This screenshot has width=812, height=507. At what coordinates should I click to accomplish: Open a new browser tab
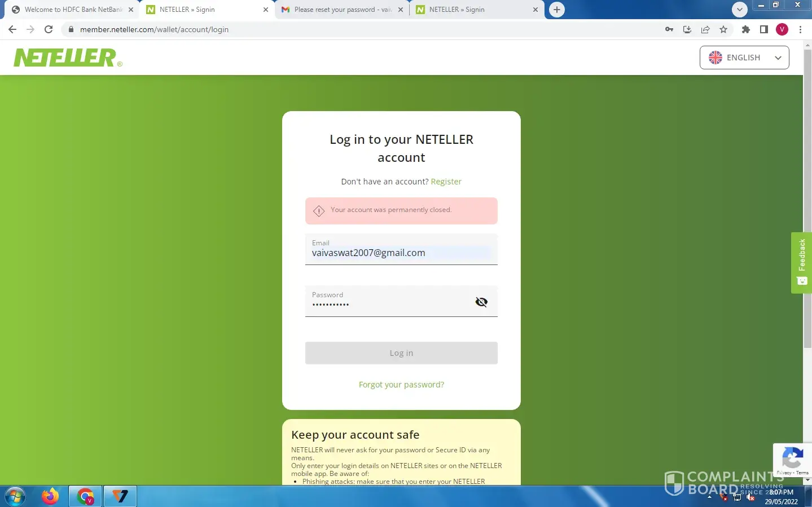tap(557, 10)
